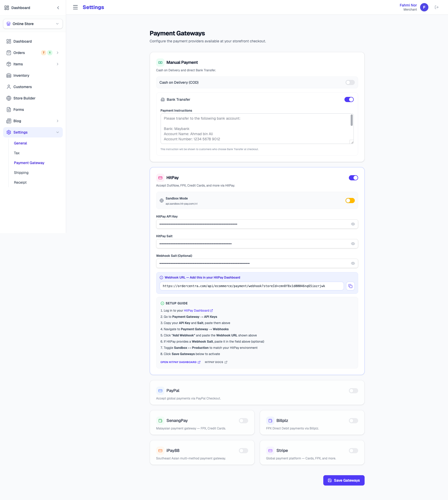This screenshot has width=448, height=500.
Task: Disable the Bank Transfer toggle
Action: coord(349,99)
